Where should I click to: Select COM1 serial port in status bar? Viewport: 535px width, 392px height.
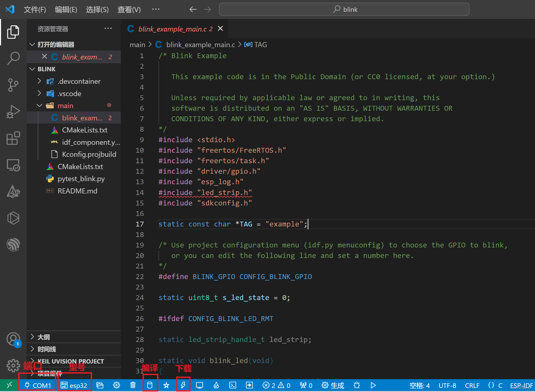(38, 385)
